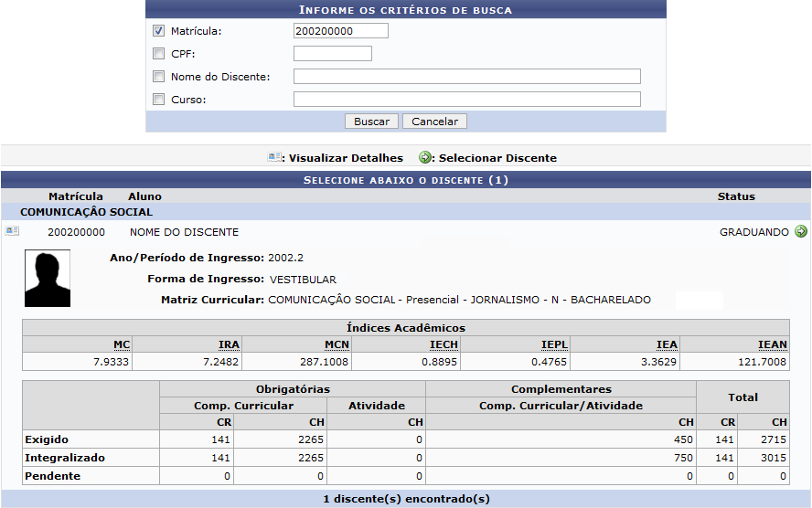
Task: Click the Exigido total CH value 2715
Action: point(774,439)
